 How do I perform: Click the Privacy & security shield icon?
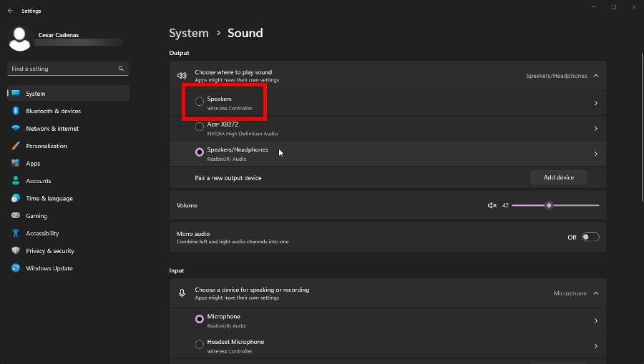click(16, 251)
